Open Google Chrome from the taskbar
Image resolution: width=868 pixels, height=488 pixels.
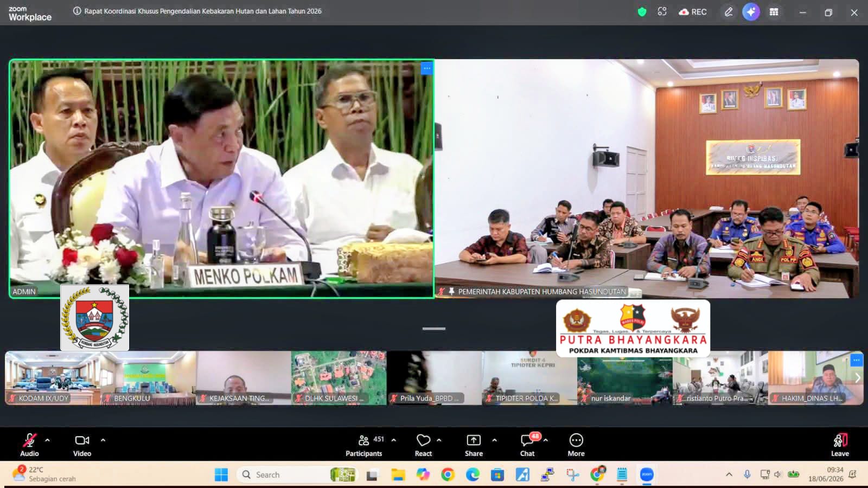(x=448, y=475)
